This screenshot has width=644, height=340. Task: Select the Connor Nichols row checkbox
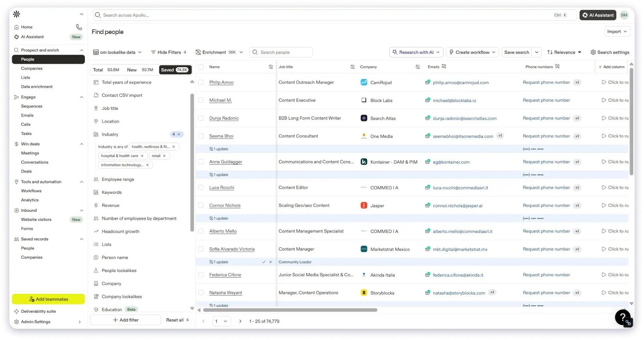pos(201,205)
